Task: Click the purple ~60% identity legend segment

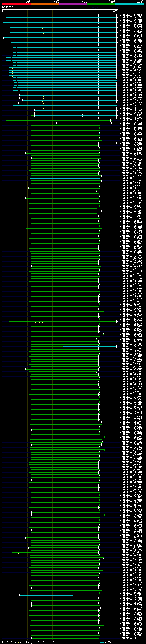Action: [73, 4]
